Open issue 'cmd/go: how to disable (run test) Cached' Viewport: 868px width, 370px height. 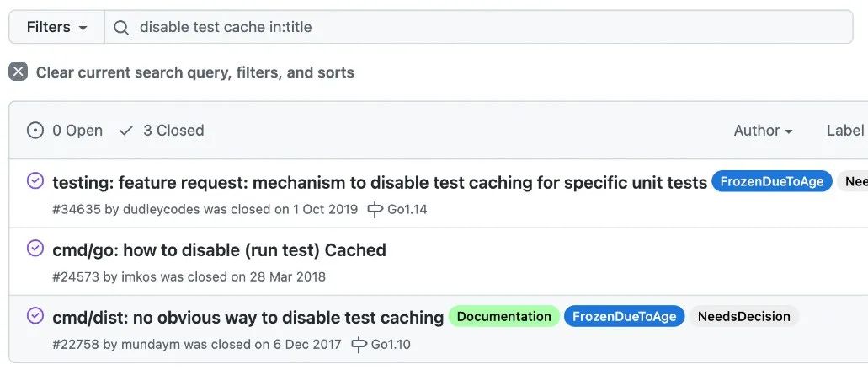click(x=219, y=250)
